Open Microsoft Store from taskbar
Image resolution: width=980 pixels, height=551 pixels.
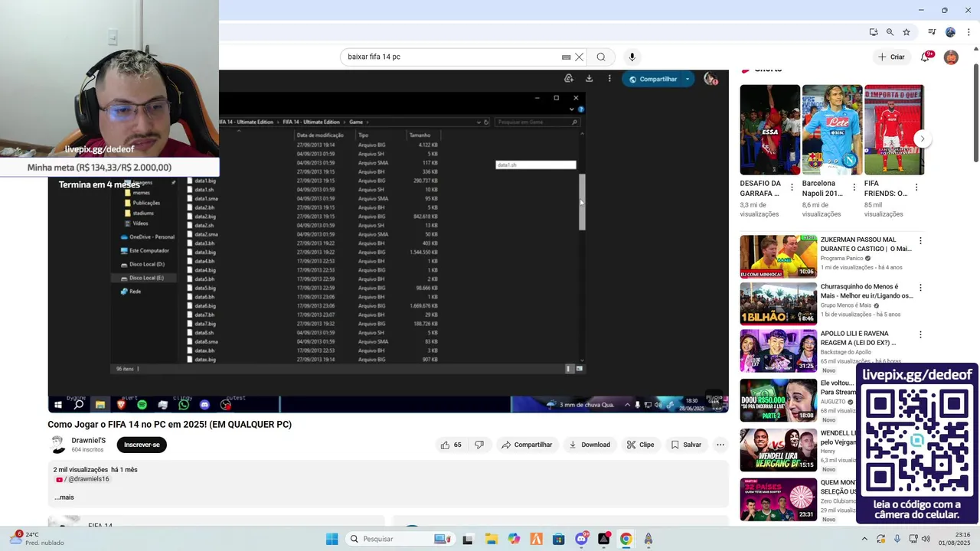(x=558, y=539)
